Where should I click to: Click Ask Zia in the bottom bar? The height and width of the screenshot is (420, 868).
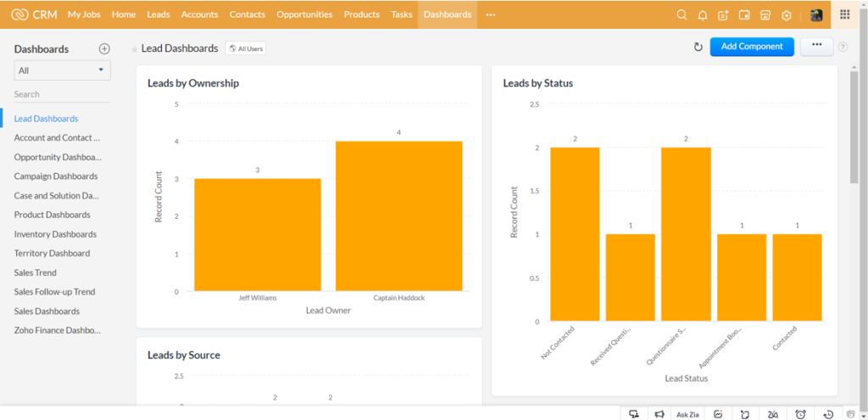(687, 414)
